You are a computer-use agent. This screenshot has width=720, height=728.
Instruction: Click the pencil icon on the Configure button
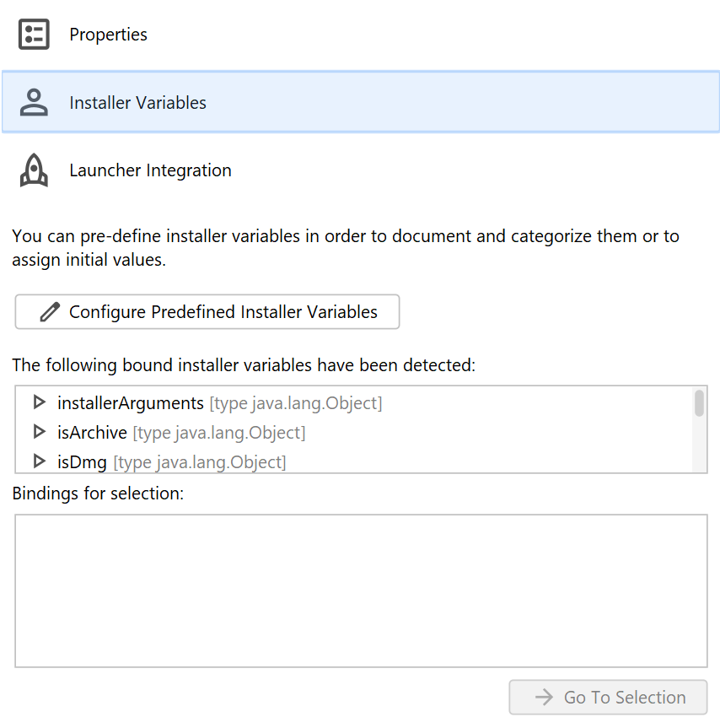[x=50, y=312]
